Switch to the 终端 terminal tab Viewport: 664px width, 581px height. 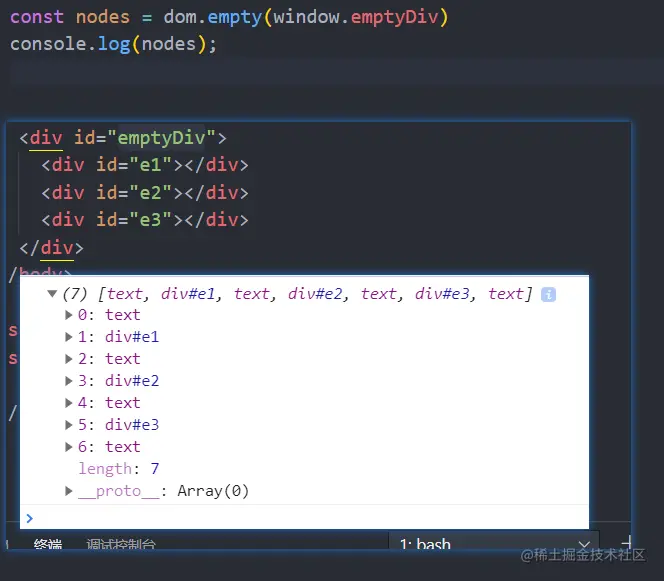click(x=48, y=544)
